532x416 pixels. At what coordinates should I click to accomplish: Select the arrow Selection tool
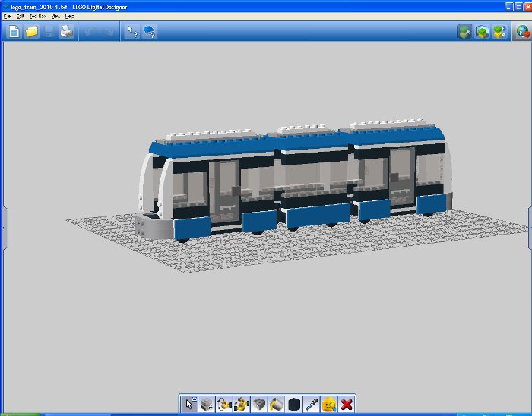(x=188, y=404)
